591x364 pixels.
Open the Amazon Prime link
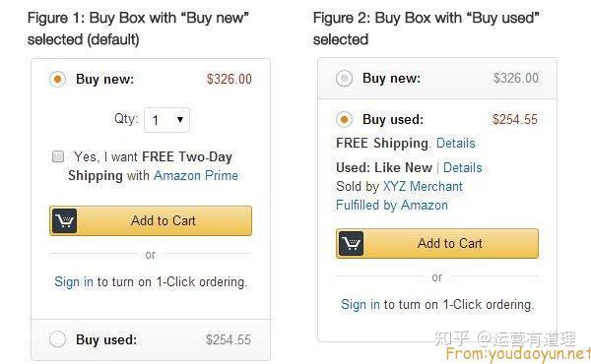(196, 175)
